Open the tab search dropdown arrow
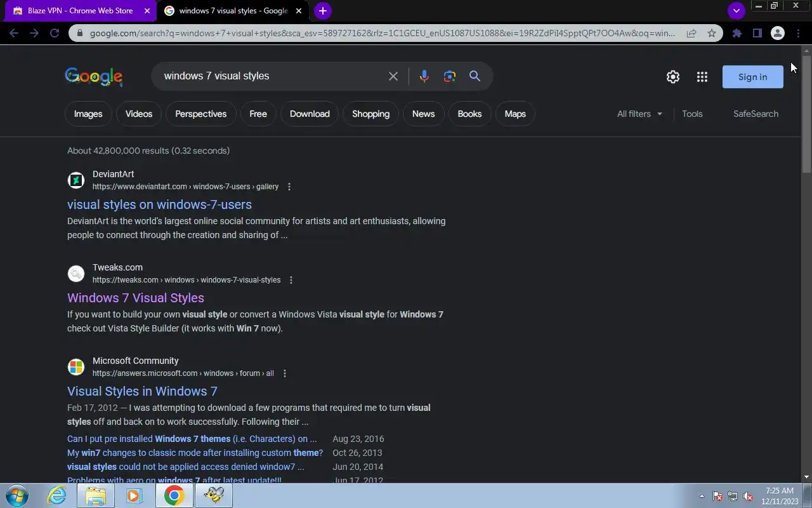812x508 pixels. [736, 11]
